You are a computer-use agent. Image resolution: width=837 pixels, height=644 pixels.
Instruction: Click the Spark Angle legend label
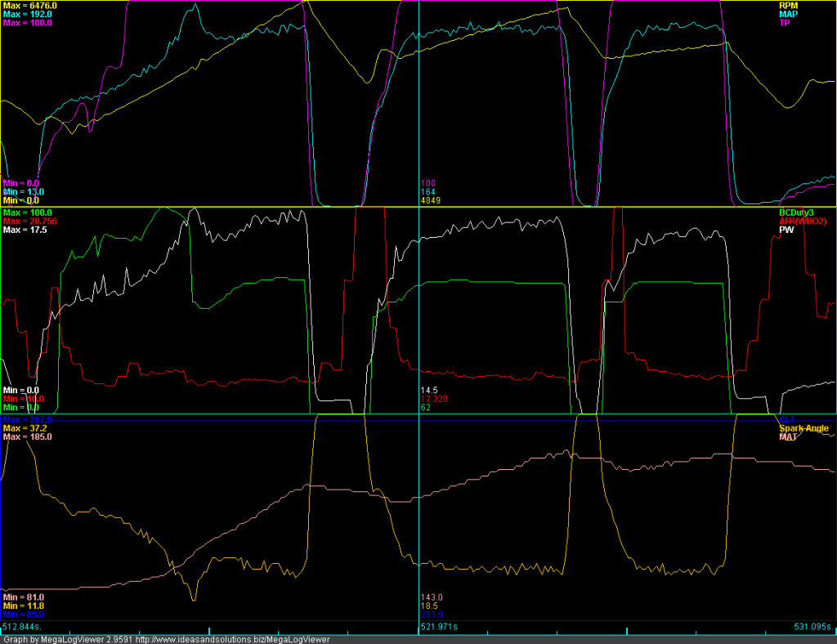[803, 428]
